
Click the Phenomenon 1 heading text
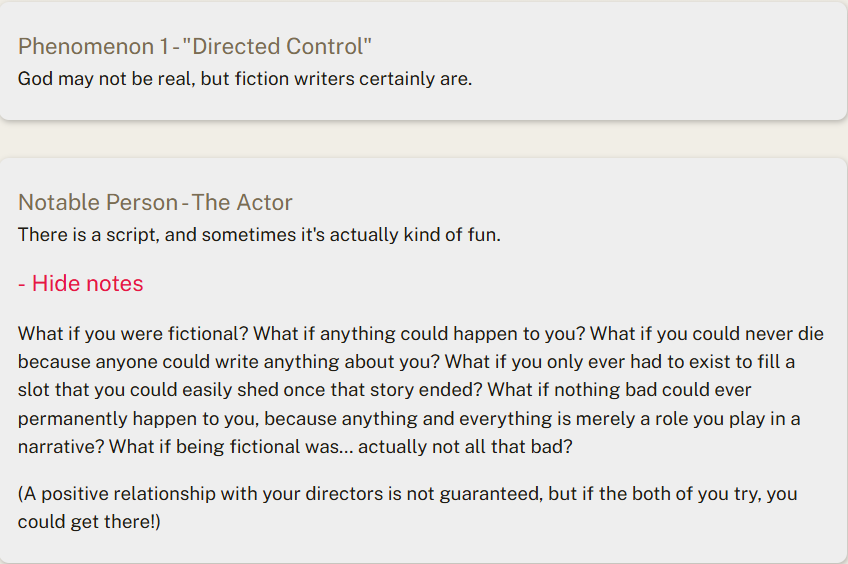tap(92, 46)
